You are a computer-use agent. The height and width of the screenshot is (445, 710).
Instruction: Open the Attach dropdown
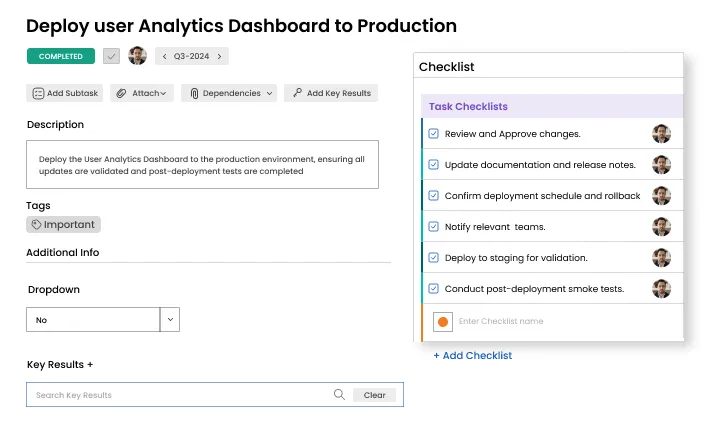141,93
